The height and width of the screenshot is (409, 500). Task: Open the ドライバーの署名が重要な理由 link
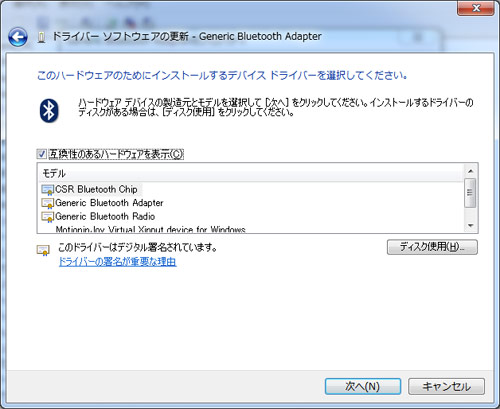click(118, 262)
